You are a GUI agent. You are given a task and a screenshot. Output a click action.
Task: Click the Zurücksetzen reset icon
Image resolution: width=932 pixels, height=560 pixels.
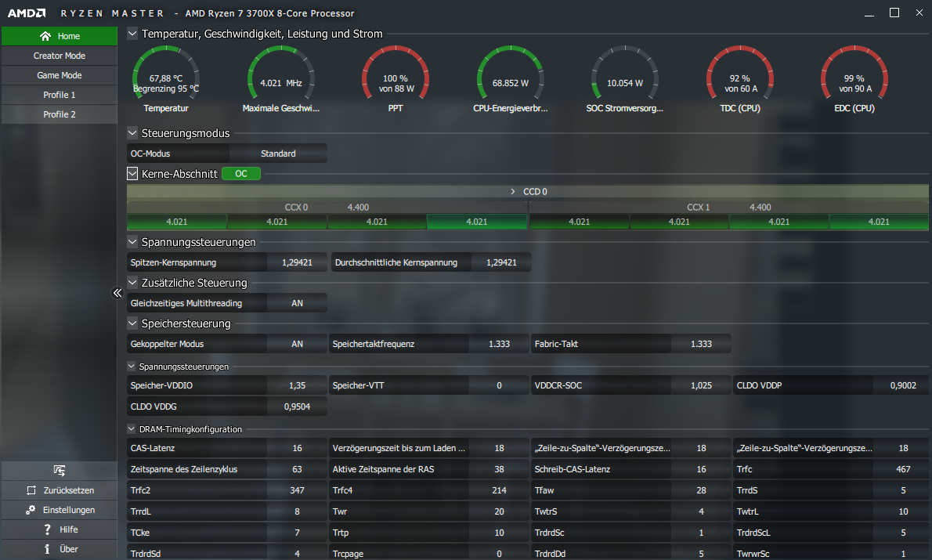point(31,490)
